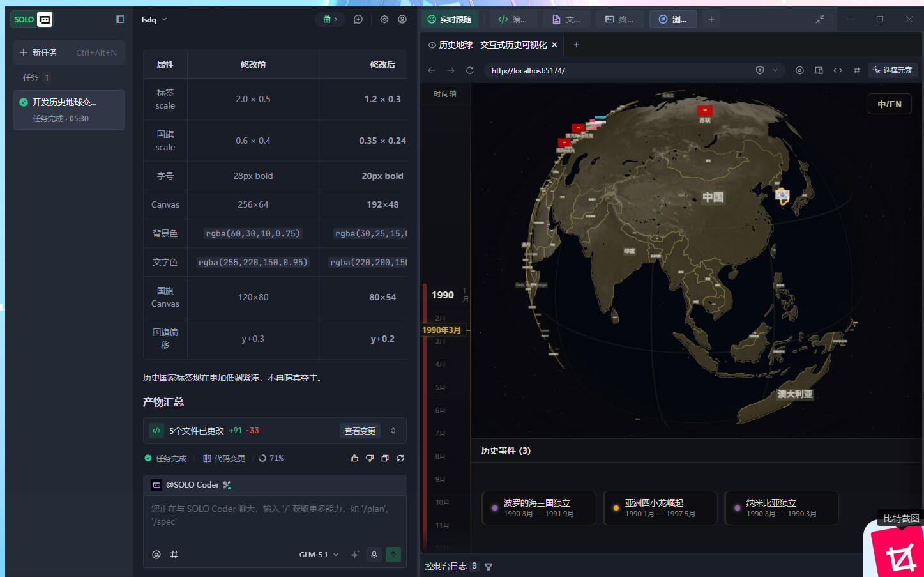Viewport: 924px width, 577px height.
Task: Click the regenerate response icon
Action: click(400, 458)
